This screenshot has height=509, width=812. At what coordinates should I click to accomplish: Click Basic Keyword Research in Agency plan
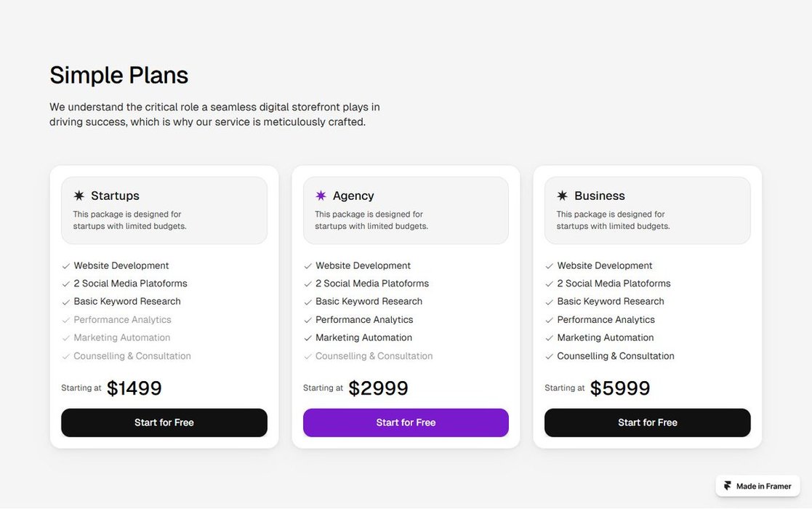click(x=369, y=302)
